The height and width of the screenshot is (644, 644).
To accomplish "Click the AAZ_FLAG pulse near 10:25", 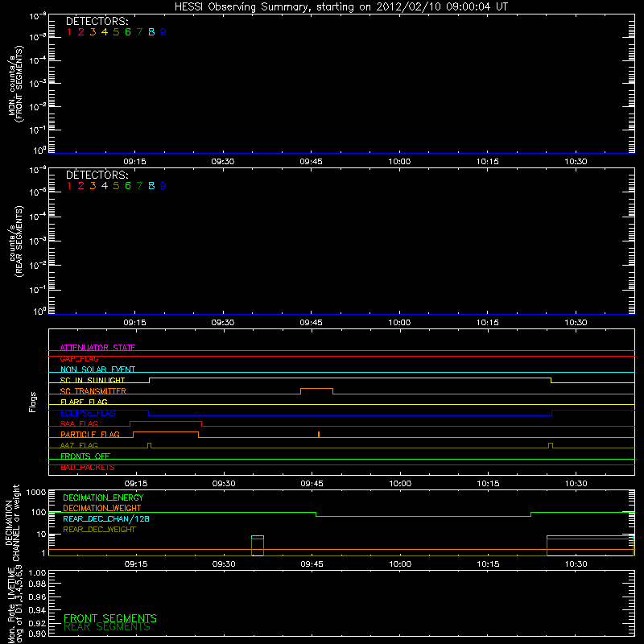I will [x=551, y=445].
